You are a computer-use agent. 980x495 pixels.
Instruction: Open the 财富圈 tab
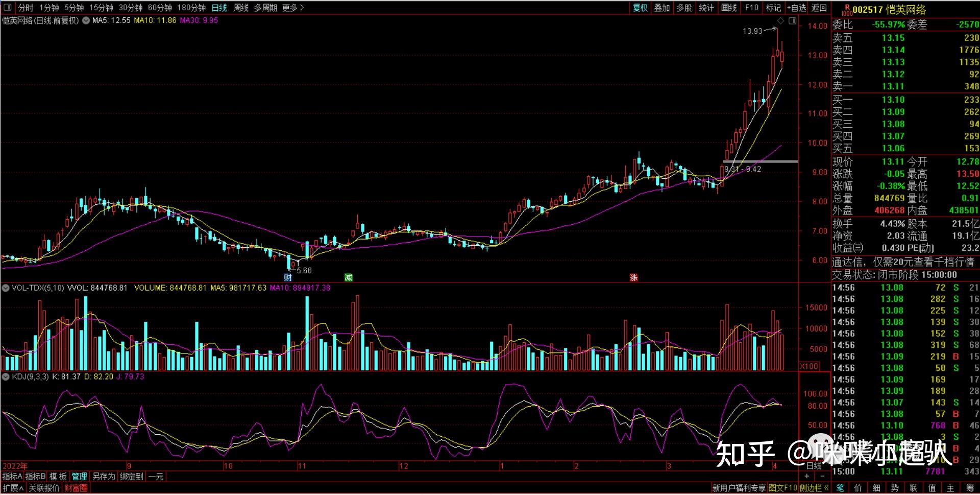pos(76,488)
